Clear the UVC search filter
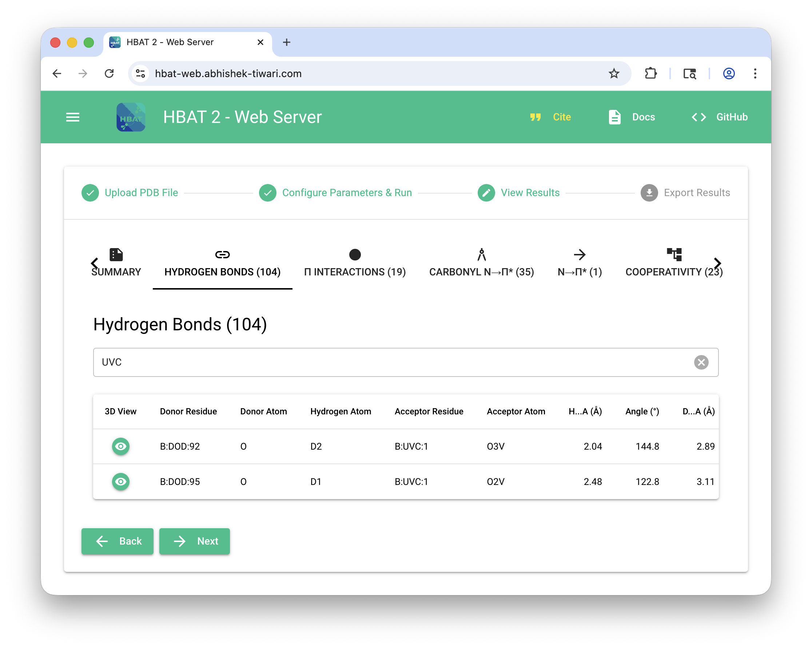Screen dimensions: 812x649 pos(701,362)
